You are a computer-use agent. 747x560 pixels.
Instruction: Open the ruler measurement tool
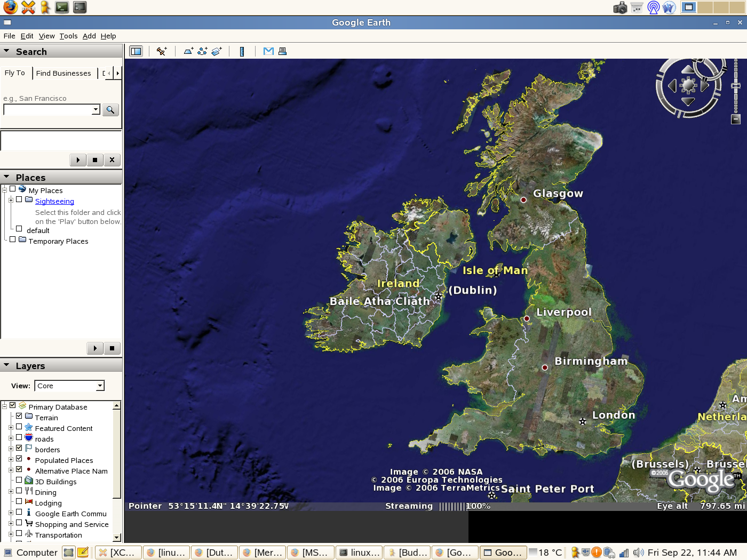[x=242, y=51]
